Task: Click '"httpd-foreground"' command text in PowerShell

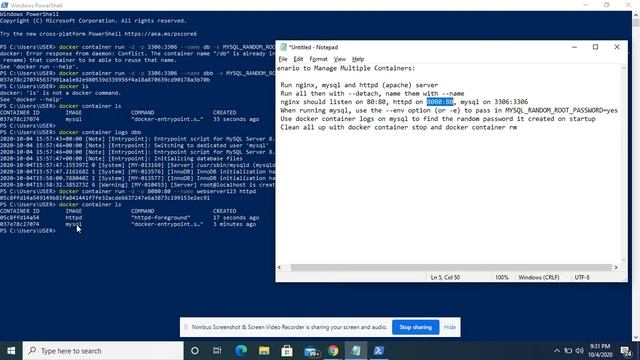Action: coord(161,218)
